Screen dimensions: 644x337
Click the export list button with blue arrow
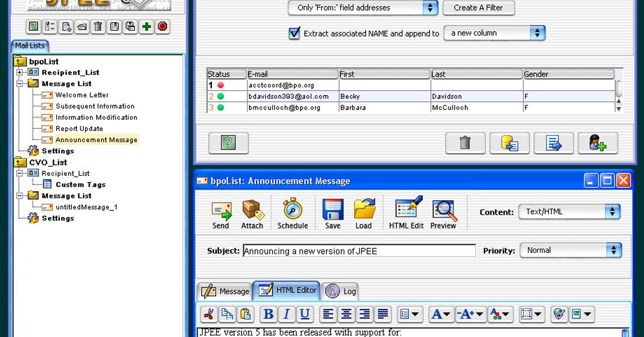[x=553, y=143]
